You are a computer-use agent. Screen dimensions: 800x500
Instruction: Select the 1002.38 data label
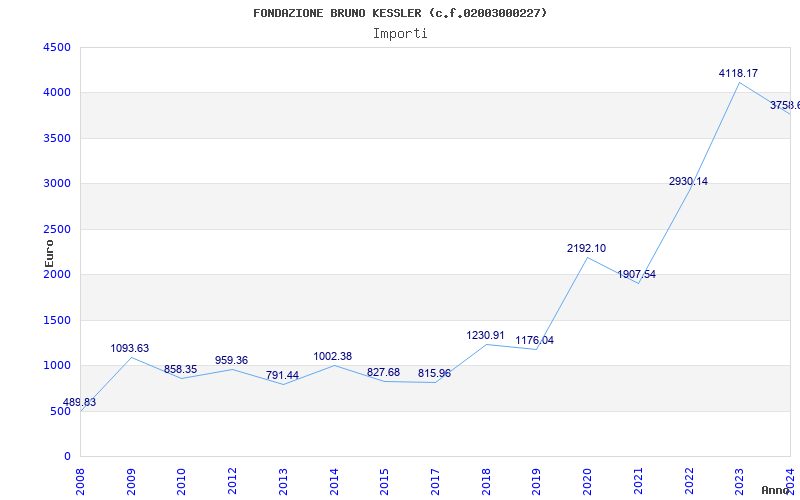point(333,357)
